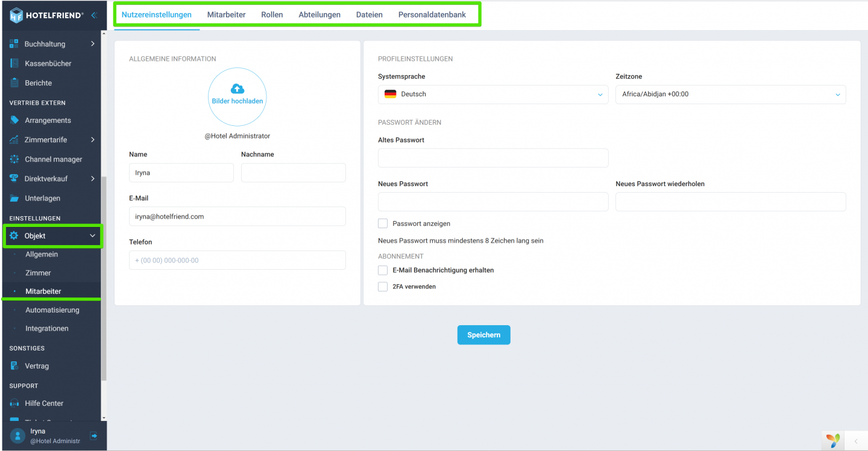Viewport: 868px width, 451px height.
Task: Click the Unterlagen folder icon
Action: click(14, 198)
